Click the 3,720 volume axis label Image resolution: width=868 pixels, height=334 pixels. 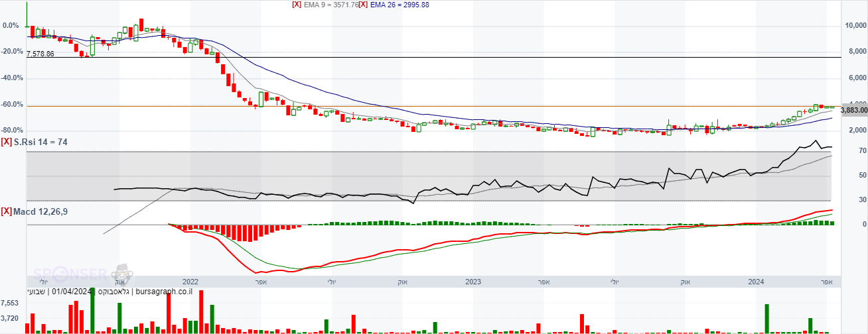[11, 319]
